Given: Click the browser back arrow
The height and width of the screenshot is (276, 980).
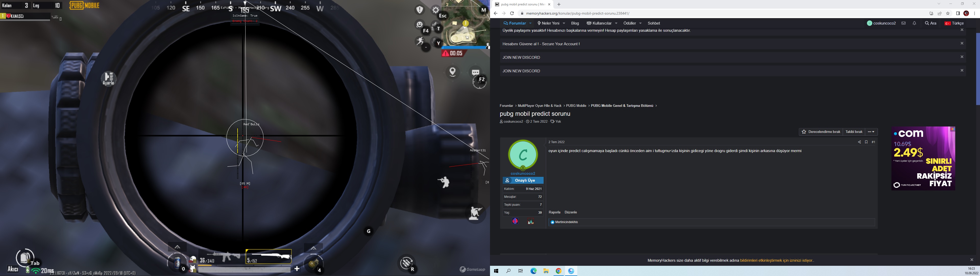Looking at the screenshot, I should pyautogui.click(x=495, y=13).
